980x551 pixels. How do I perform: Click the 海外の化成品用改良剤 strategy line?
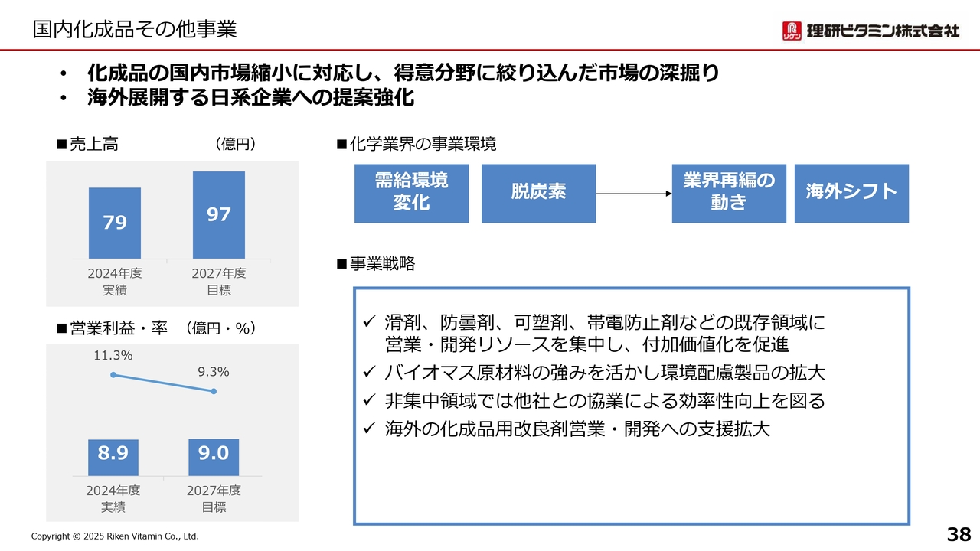point(577,429)
